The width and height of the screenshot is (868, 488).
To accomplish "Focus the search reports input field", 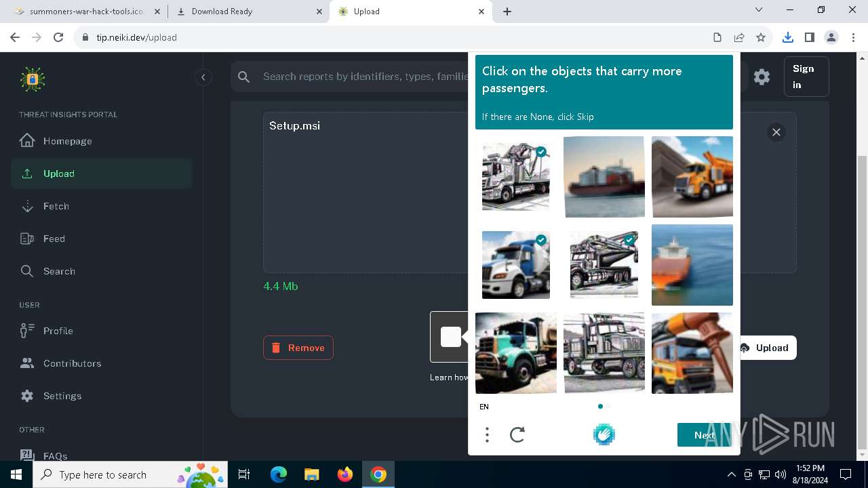I will pos(365,77).
